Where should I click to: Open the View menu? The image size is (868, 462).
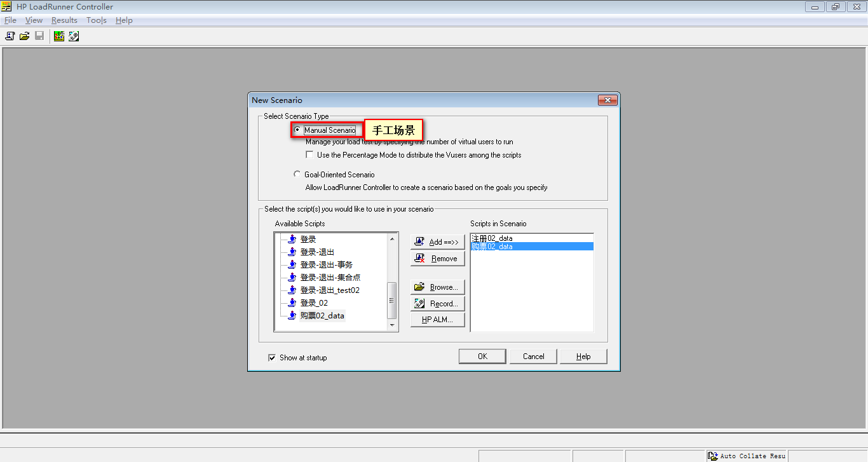pos(34,20)
